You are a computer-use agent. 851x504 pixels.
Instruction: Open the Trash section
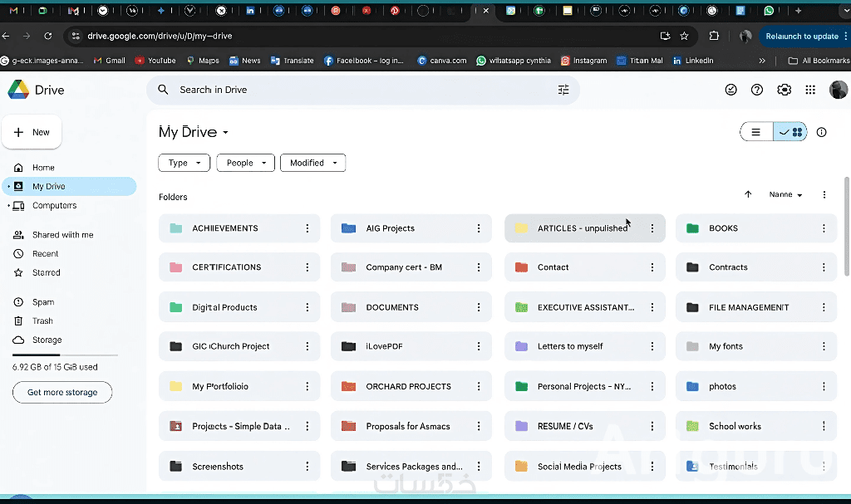(42, 321)
